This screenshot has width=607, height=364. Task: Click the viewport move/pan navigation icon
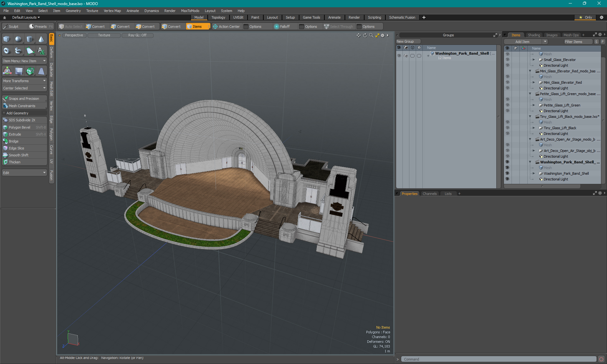pyautogui.click(x=359, y=35)
